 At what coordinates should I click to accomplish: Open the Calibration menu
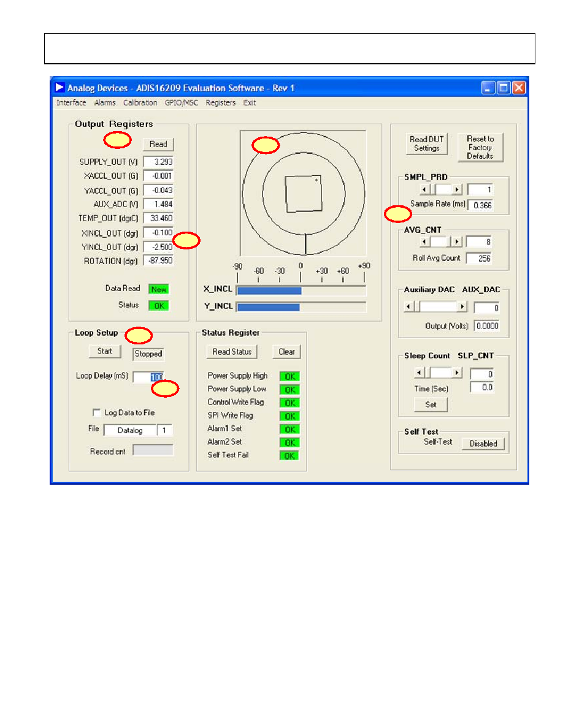140,102
